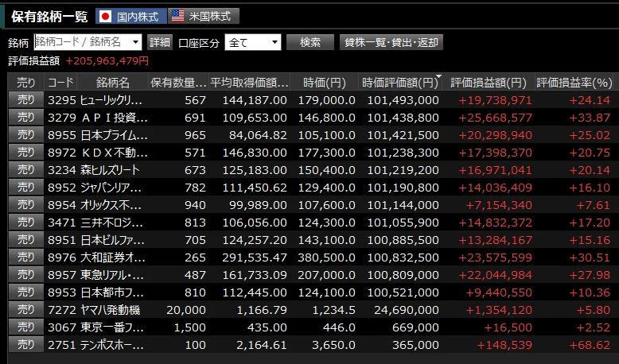Sell 8976 大和証券オフィス with 売り button
Screen dimensions: 619x364
(x=26, y=258)
